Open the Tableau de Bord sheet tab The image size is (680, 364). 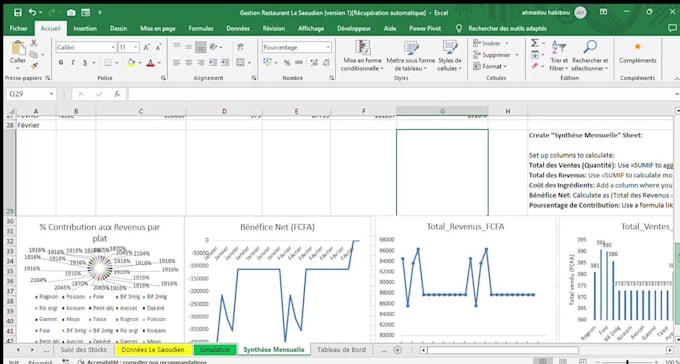341,350
